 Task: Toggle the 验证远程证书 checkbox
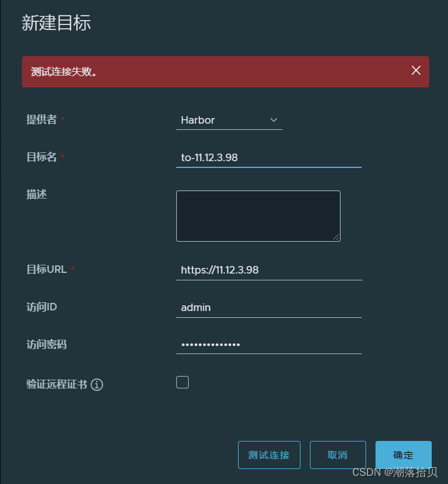[182, 382]
